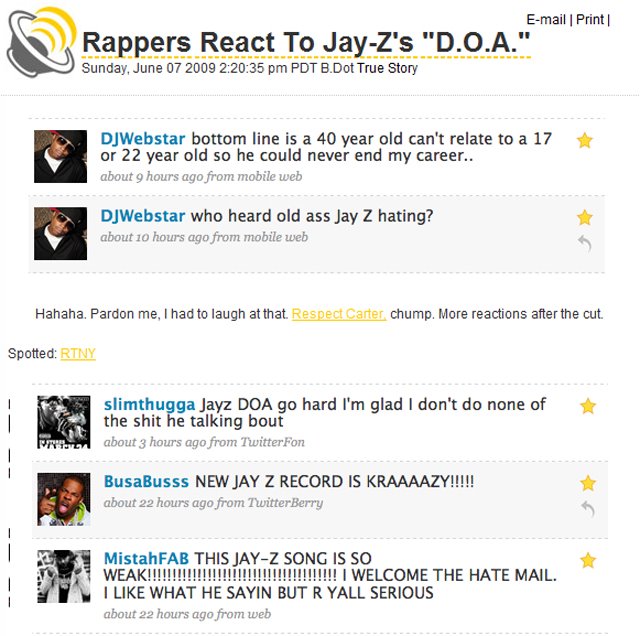640x636 pixels.
Task: Star DJWebstar's Jay Z hating tweet
Action: click(584, 218)
